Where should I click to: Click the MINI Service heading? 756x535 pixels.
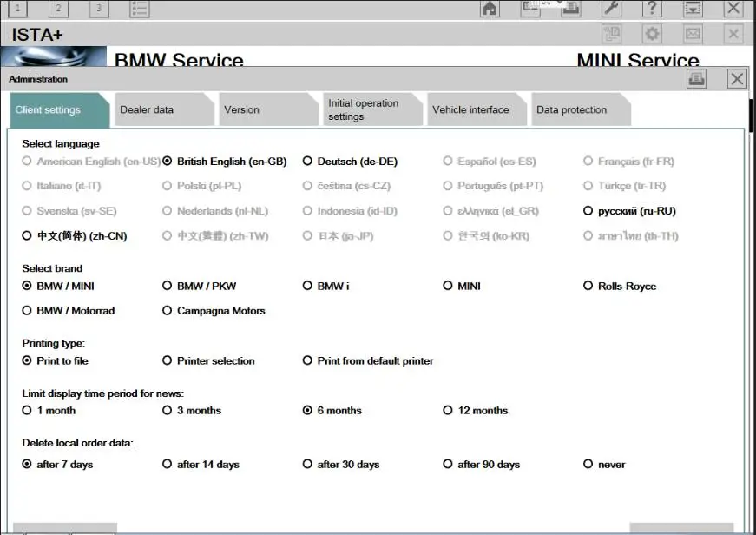tap(638, 59)
